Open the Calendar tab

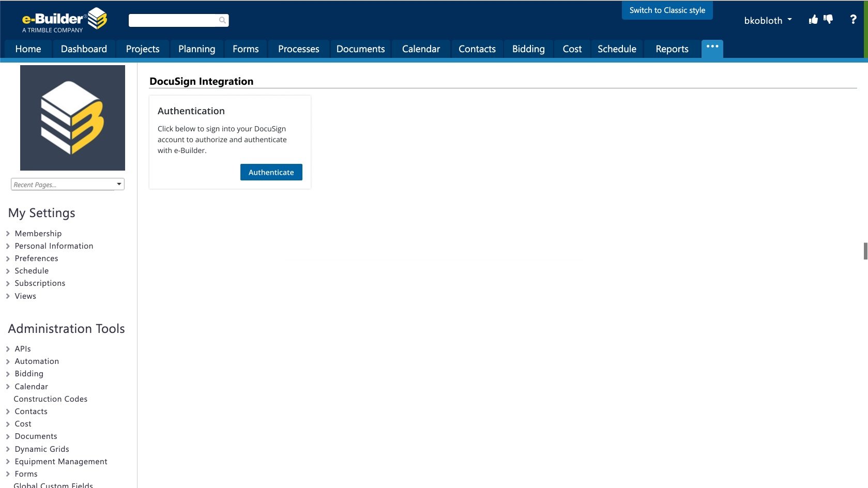coord(421,49)
